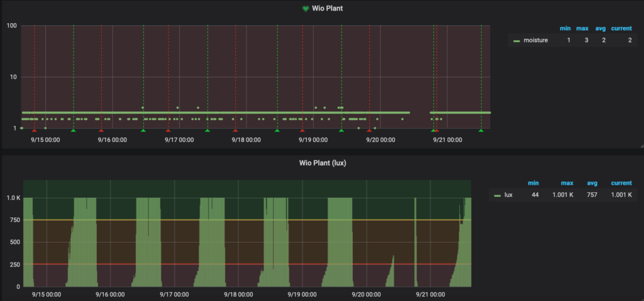Click the max header in the moisture legend
Viewport: 644px width, 301px height.
pos(582,28)
